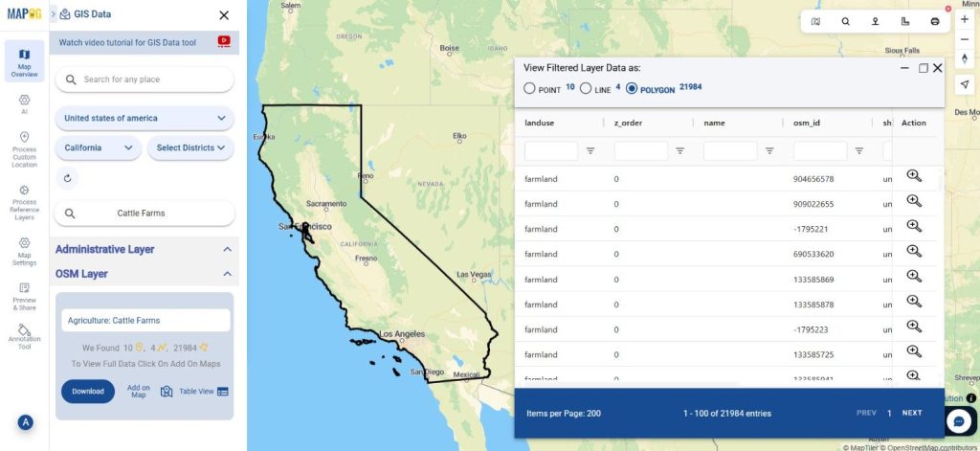Click the Cattle Farms layer search field

click(145, 214)
